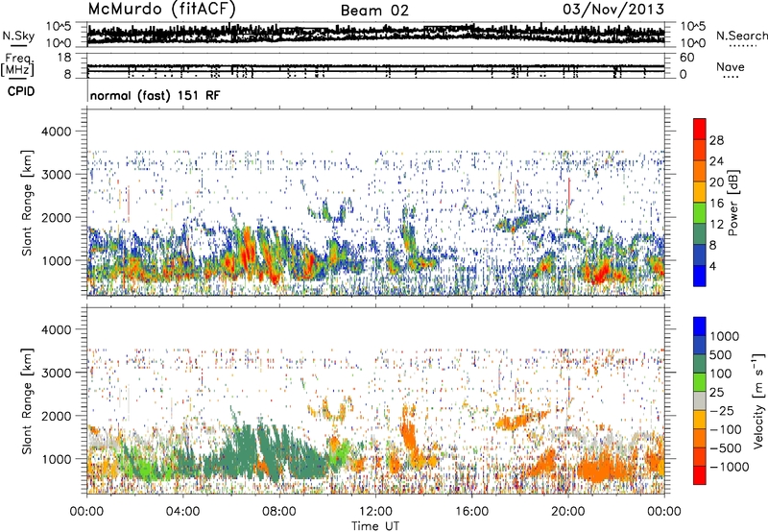The height and width of the screenshot is (532, 768).
Task: Click the "20:00" time tick label
Action: 568,512
